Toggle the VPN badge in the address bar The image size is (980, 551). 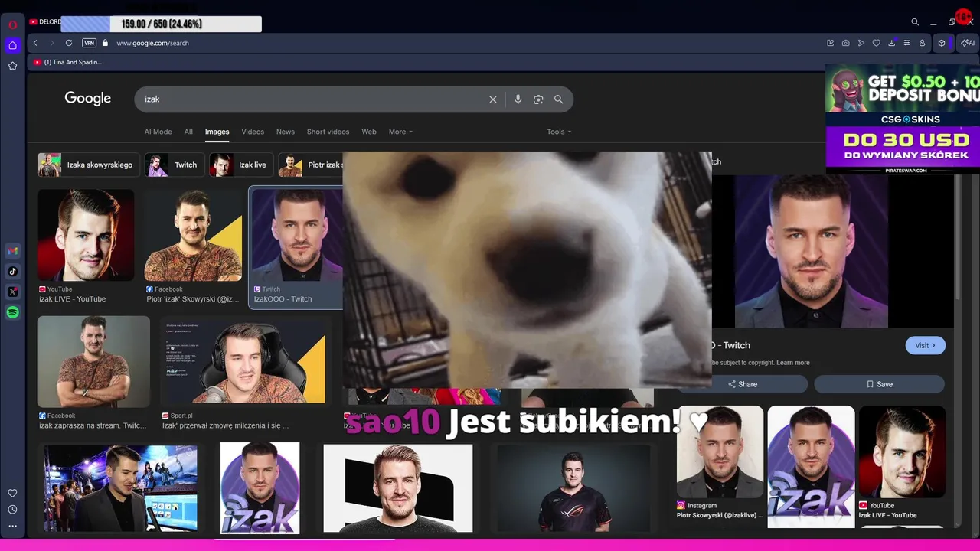click(89, 43)
